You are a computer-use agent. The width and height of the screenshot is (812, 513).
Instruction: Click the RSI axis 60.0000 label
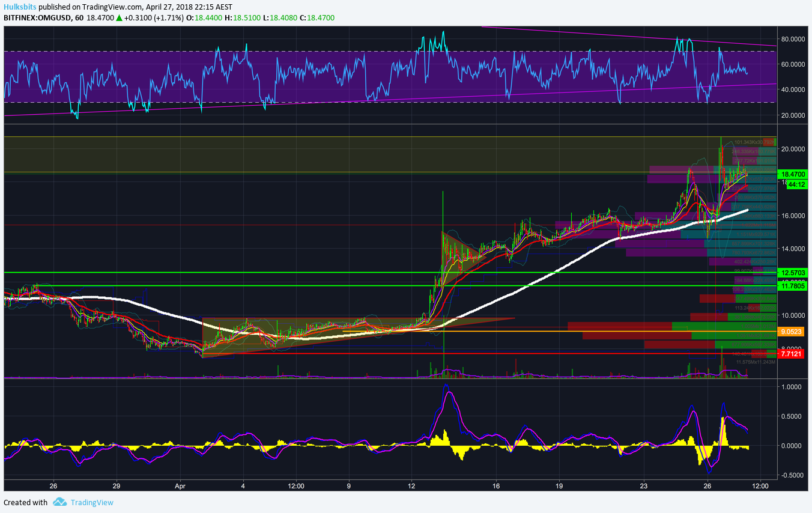pyautogui.click(x=793, y=64)
